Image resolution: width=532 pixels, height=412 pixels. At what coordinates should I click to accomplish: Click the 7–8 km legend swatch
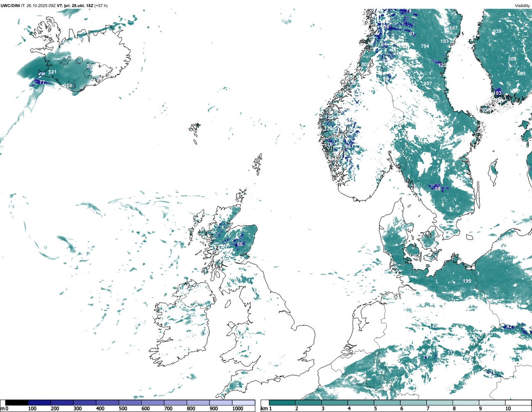click(x=439, y=402)
